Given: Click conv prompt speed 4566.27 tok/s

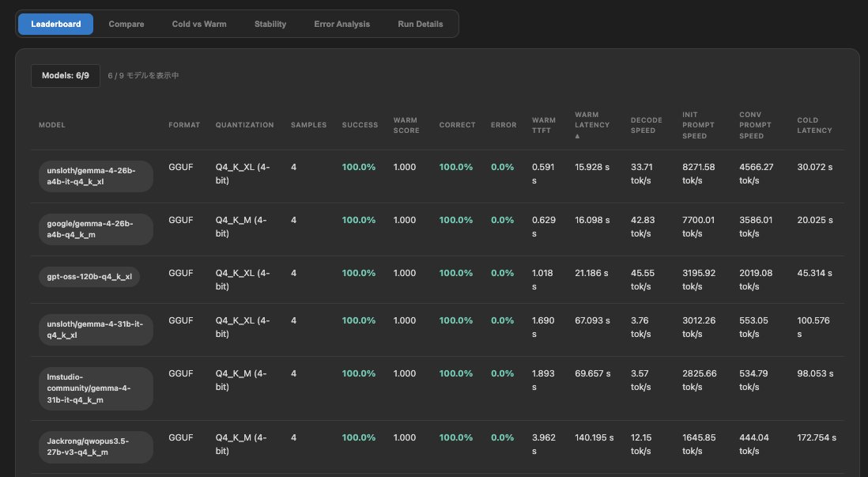Looking at the screenshot, I should pos(757,173).
